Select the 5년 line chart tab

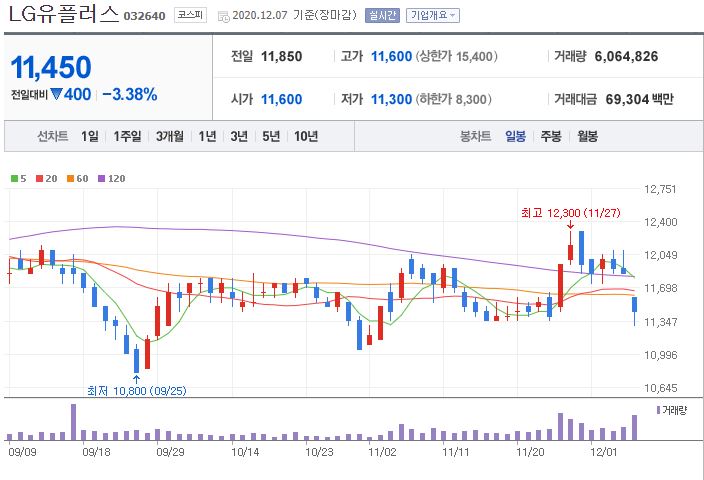tap(271, 136)
